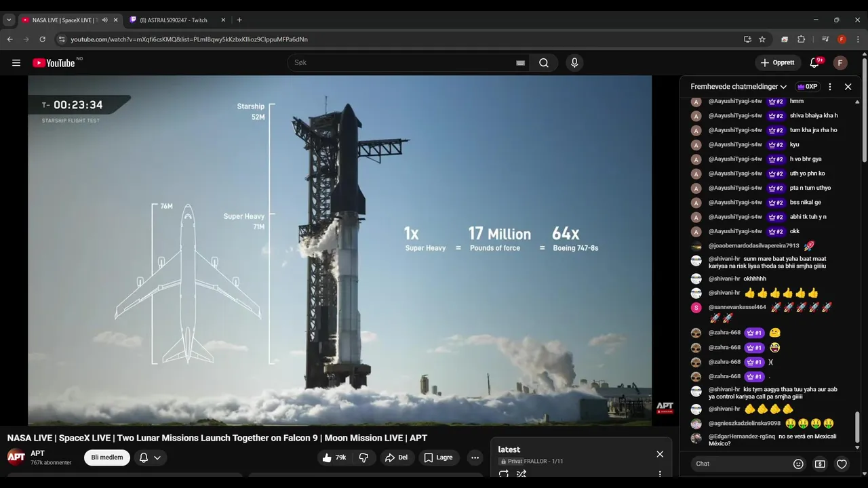Click the live chat scrollbar
Viewport: 868px width, 488px height.
857,428
